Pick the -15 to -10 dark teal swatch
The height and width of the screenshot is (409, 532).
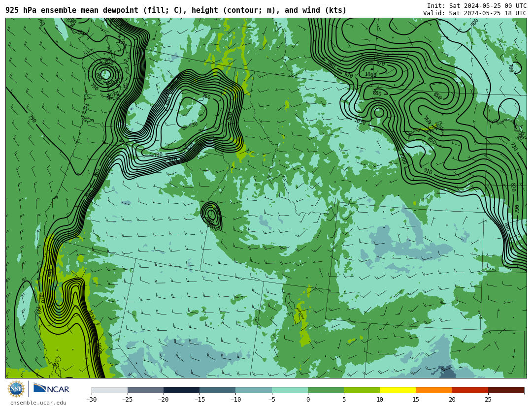[218, 390]
